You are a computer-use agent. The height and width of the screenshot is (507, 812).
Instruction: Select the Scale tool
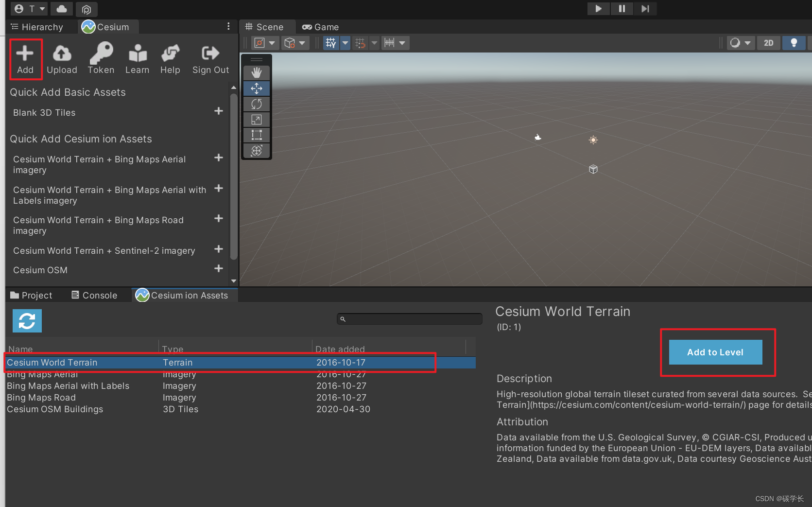click(257, 120)
